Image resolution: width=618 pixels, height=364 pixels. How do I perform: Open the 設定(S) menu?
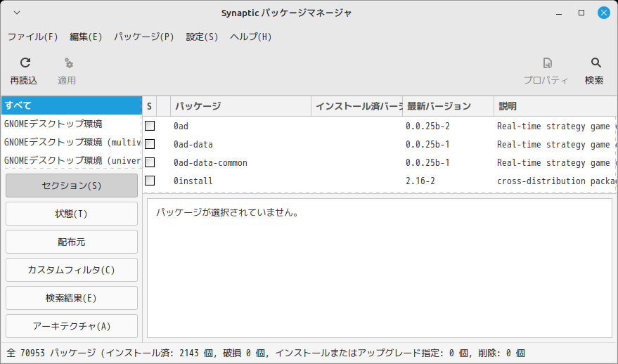tap(202, 37)
